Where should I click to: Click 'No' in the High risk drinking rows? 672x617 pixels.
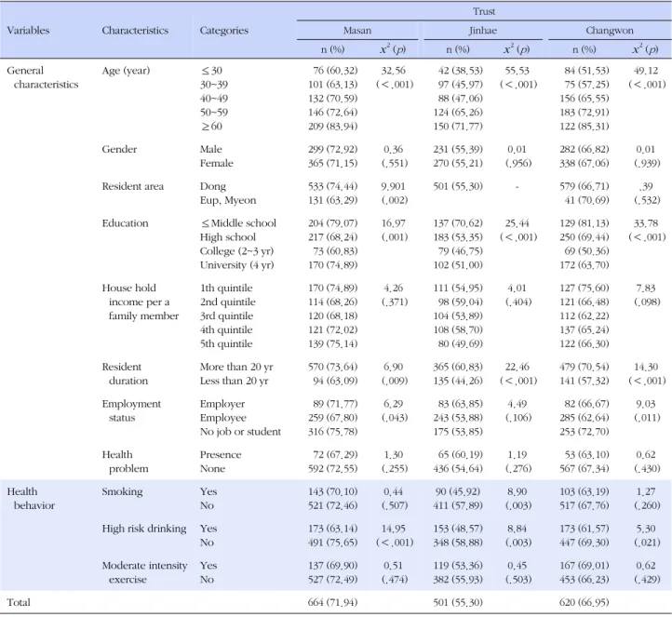207,543
